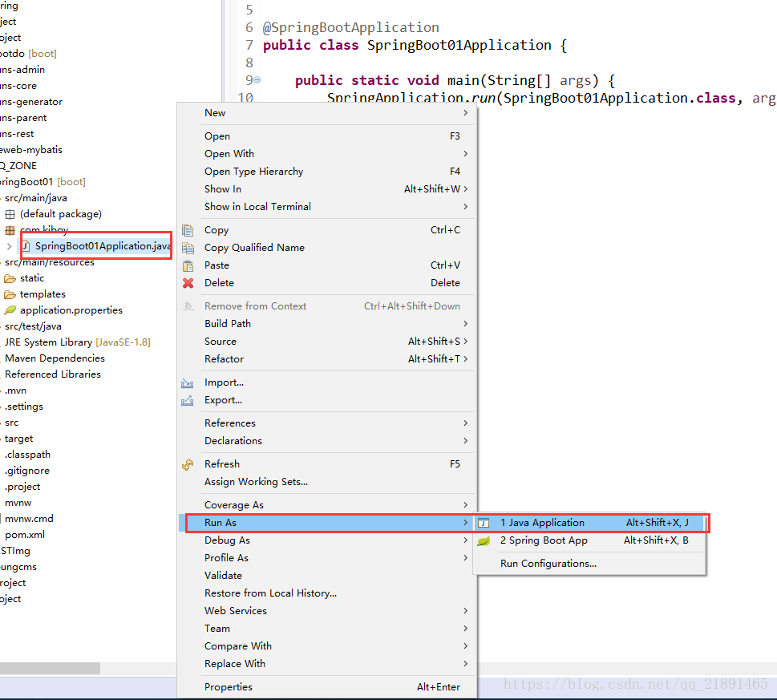Viewport: 777px width, 700px height.
Task: Expand the Show In submenu
Action: pos(321,188)
